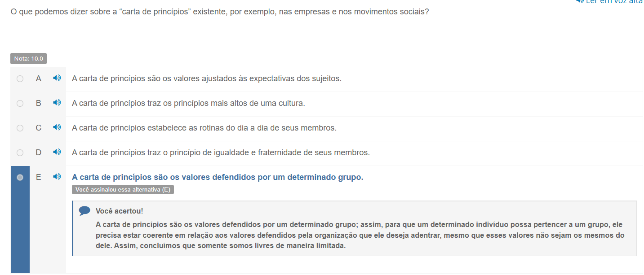Image resolution: width=644 pixels, height=275 pixels.
Task: Select radio button for alternative C
Action: (x=20, y=128)
